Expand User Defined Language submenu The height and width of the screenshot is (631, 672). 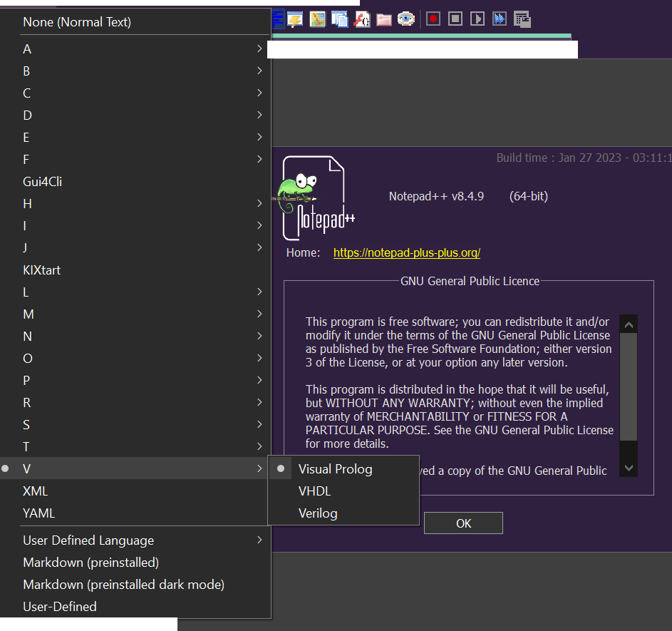tap(135, 540)
